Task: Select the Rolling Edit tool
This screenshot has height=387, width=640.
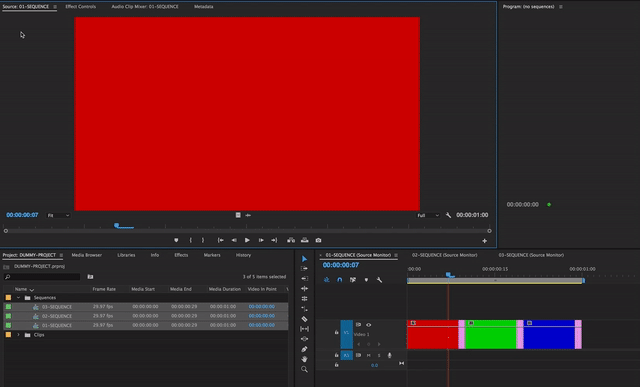Action: [304, 298]
